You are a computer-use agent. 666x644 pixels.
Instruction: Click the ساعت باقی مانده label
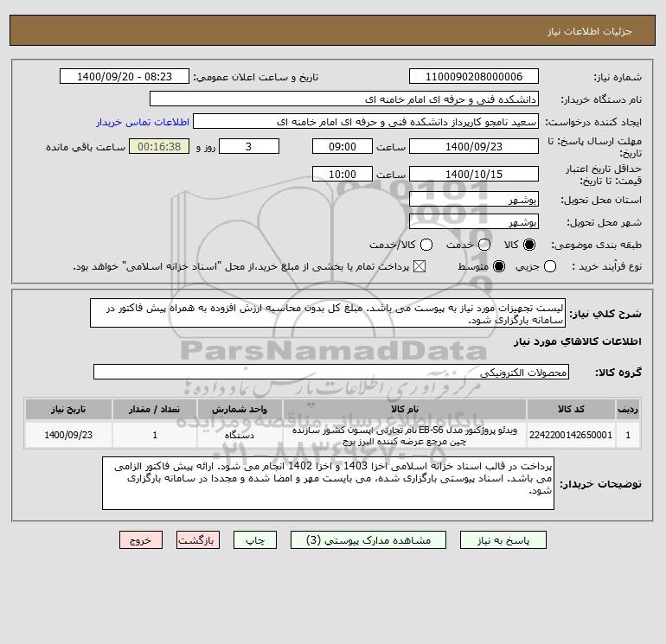[86, 147]
